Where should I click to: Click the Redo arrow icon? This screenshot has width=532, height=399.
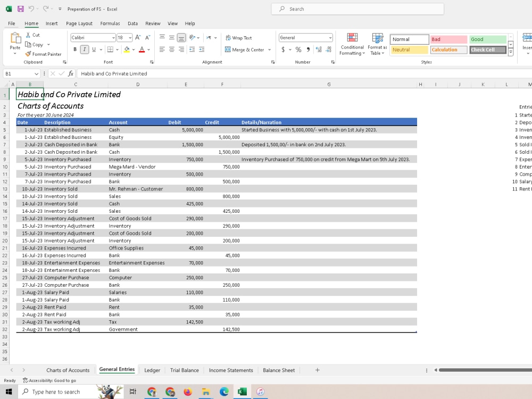point(46,9)
